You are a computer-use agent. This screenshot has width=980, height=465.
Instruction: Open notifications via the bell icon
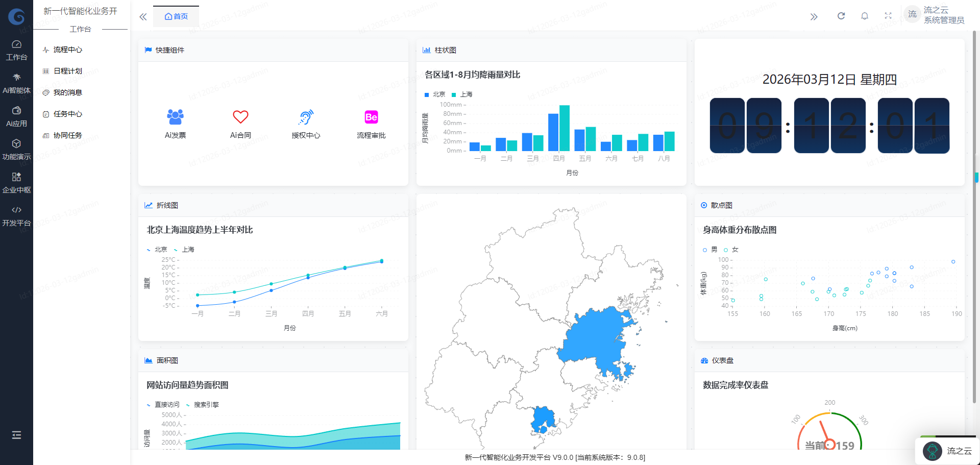click(865, 16)
